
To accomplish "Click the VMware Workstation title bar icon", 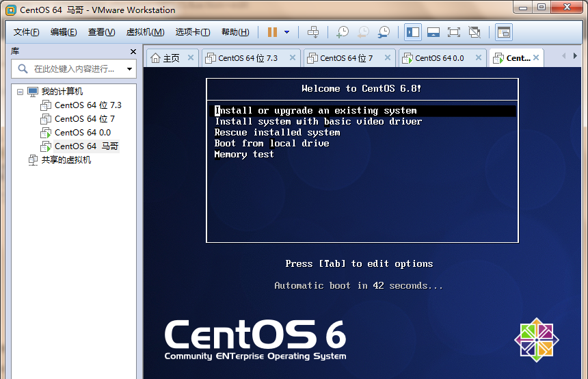I will tap(11, 10).
